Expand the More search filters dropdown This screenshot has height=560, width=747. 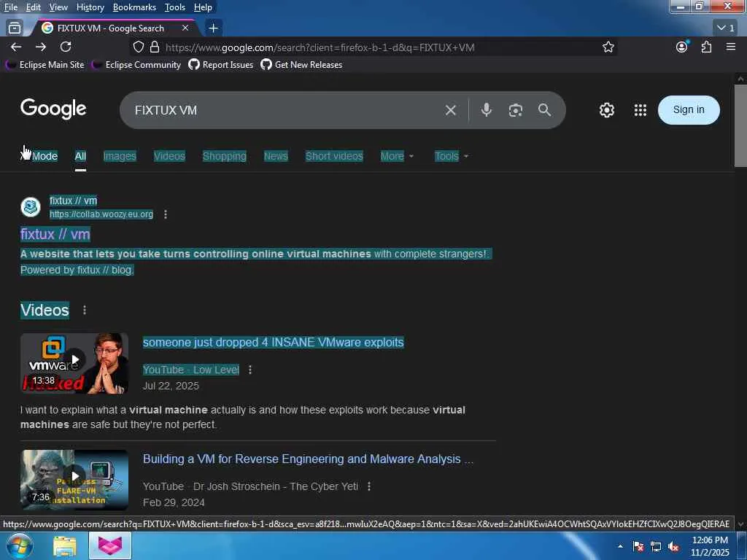397,156
